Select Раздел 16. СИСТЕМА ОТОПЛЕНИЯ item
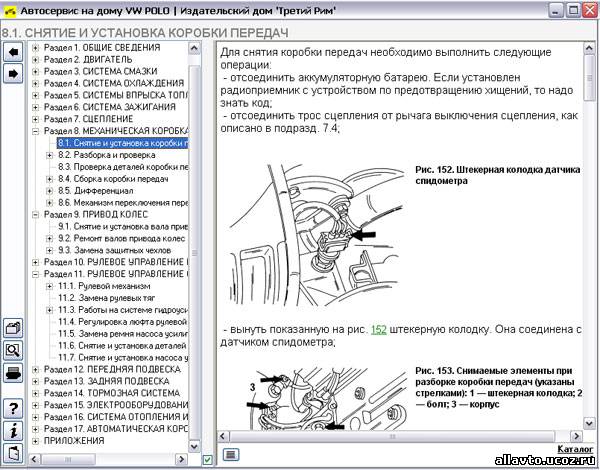The width and height of the screenshot is (600, 470). pos(116,417)
